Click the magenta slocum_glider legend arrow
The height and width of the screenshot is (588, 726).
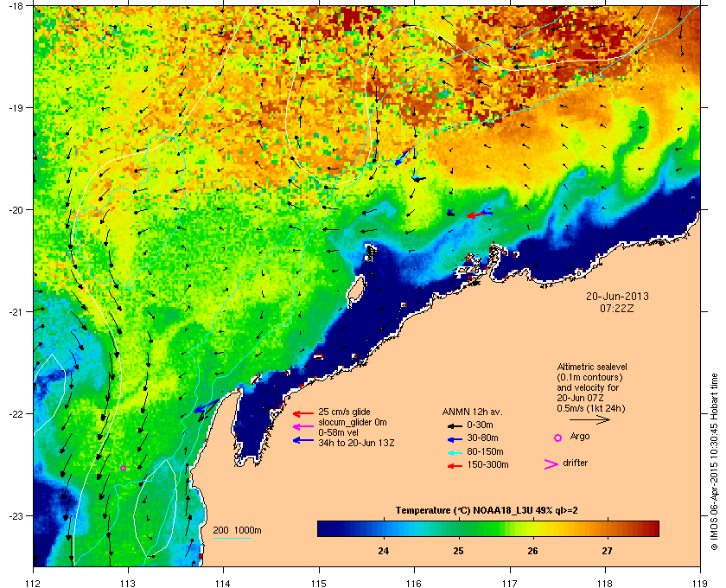point(303,427)
